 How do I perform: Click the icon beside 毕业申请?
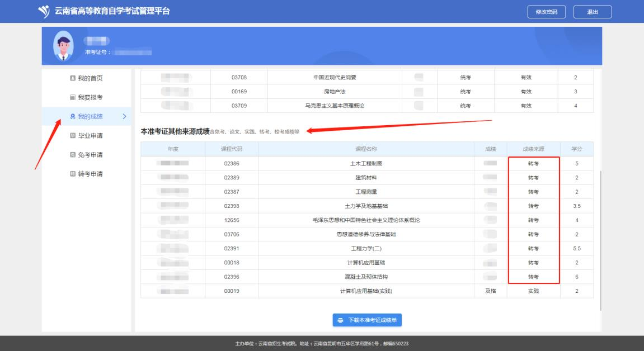72,135
